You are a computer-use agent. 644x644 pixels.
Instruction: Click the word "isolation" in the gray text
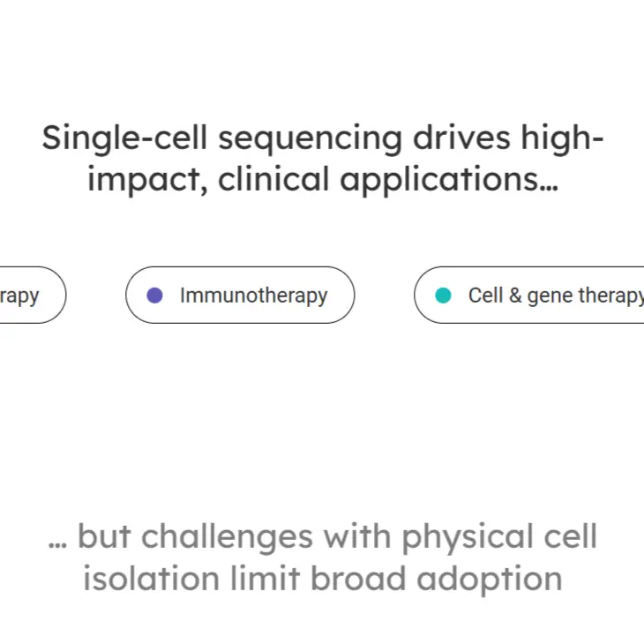[151, 579]
